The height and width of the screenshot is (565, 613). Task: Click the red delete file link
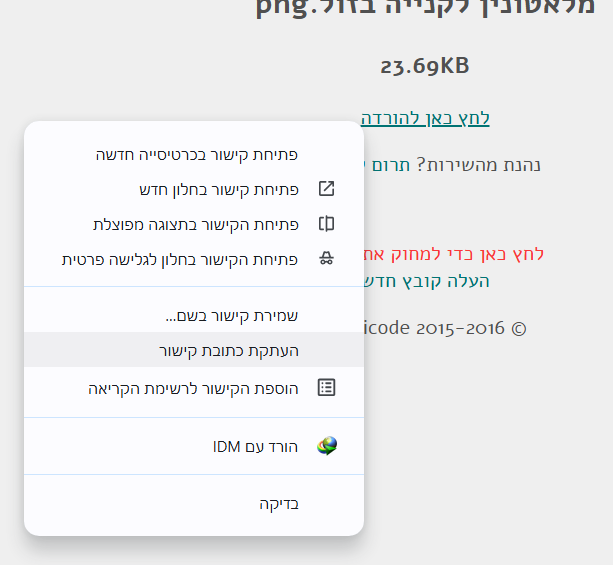454,254
